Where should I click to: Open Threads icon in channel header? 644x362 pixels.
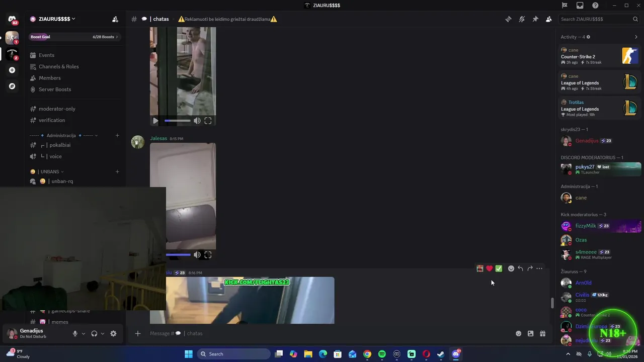508,19
